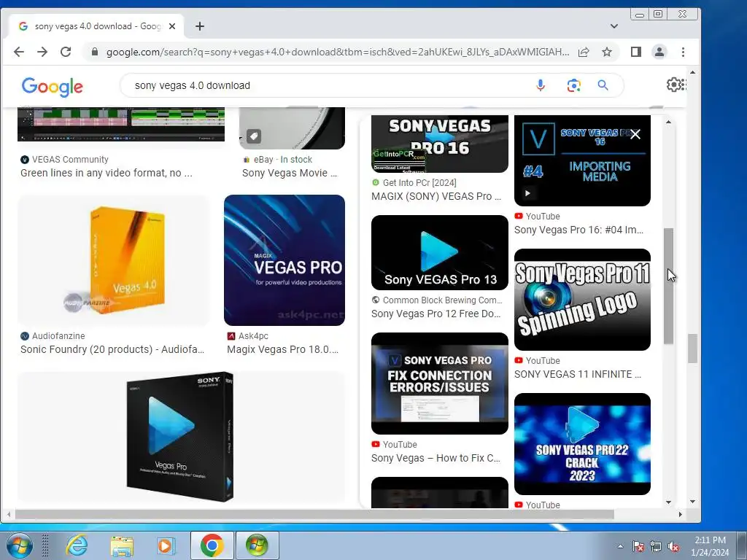Open Windows Explorer folder from taskbar
Image resolution: width=747 pixels, height=560 pixels.
point(122,545)
